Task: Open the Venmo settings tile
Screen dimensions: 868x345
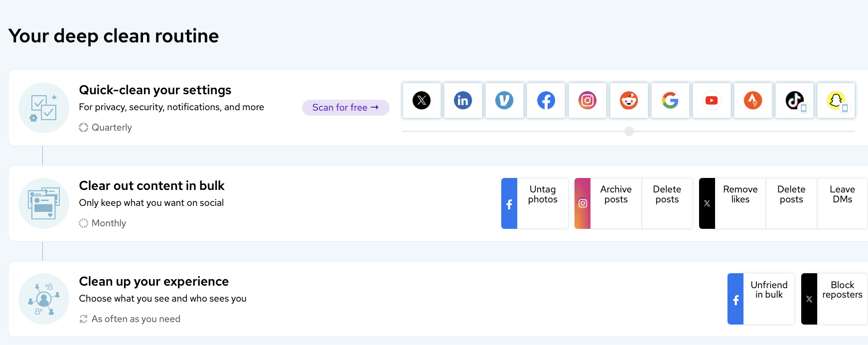Action: coord(504,101)
